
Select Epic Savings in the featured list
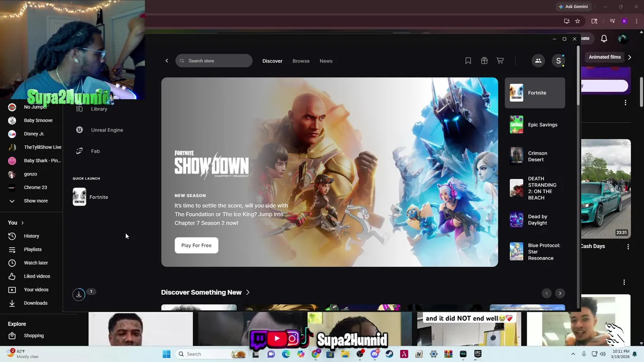[x=535, y=125]
